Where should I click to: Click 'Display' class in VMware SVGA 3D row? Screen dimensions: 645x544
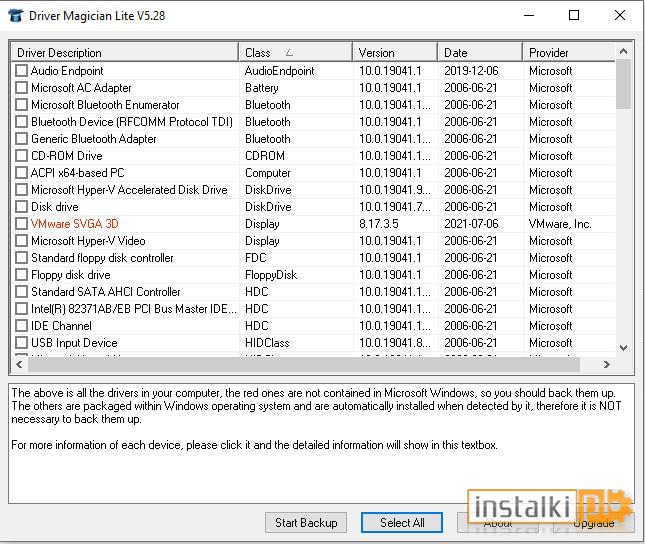pos(262,224)
